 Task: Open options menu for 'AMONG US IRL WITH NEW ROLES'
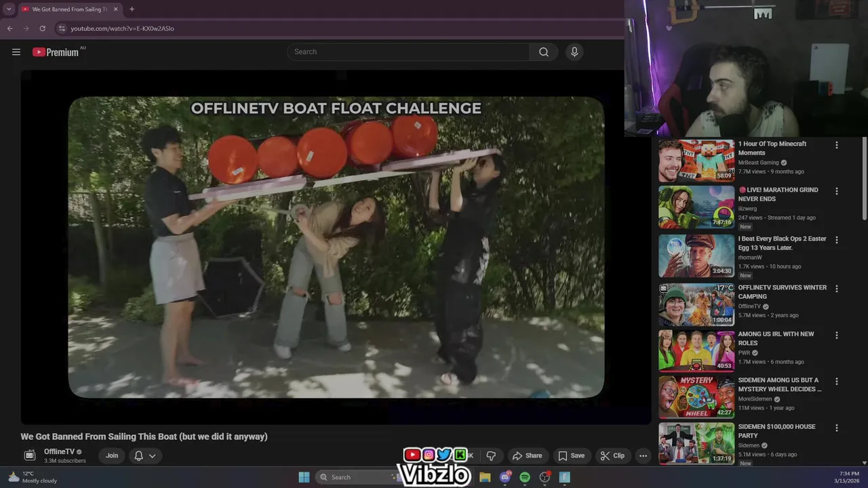[x=836, y=335]
